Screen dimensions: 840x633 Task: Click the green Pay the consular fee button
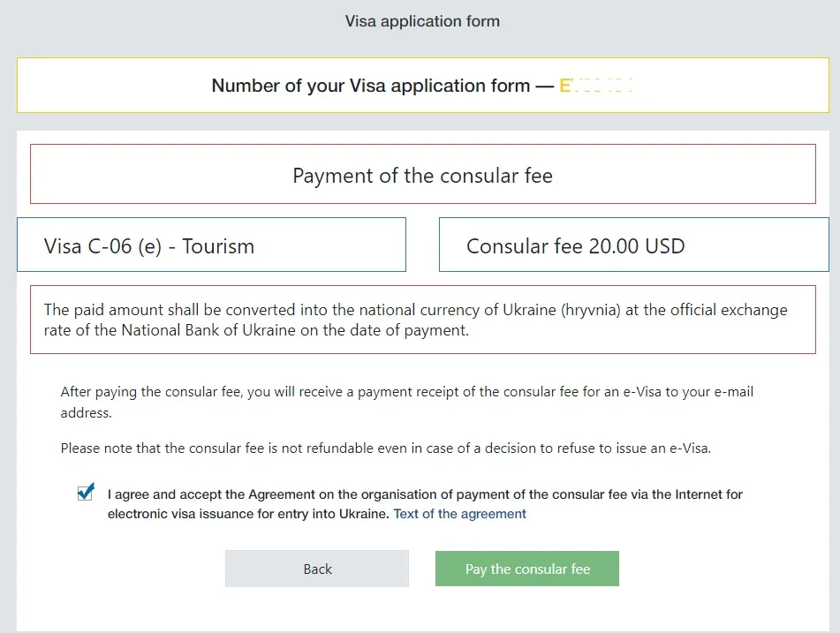527,569
